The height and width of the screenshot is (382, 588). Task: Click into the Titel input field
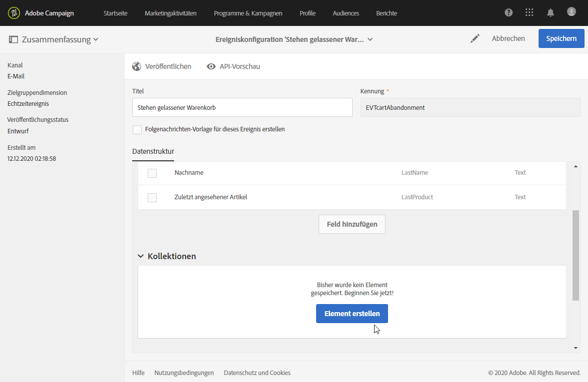tap(242, 107)
